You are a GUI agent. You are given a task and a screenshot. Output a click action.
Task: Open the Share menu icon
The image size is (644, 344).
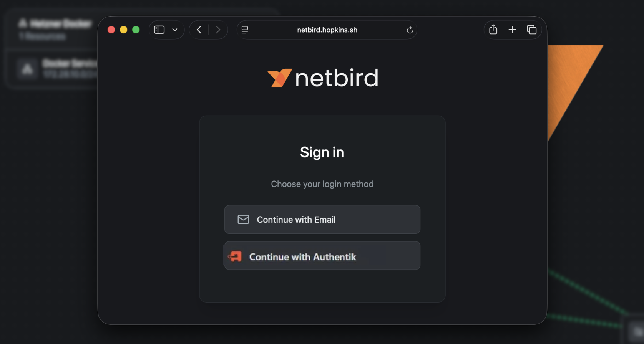coord(493,30)
